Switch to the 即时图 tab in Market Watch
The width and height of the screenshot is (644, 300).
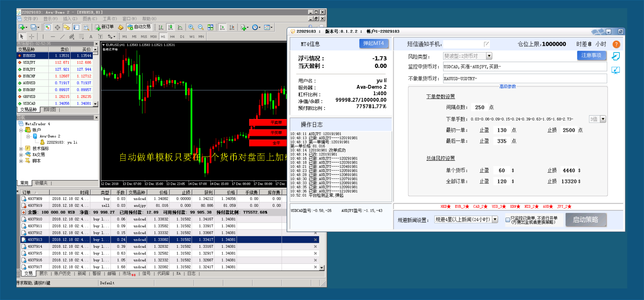[50, 110]
